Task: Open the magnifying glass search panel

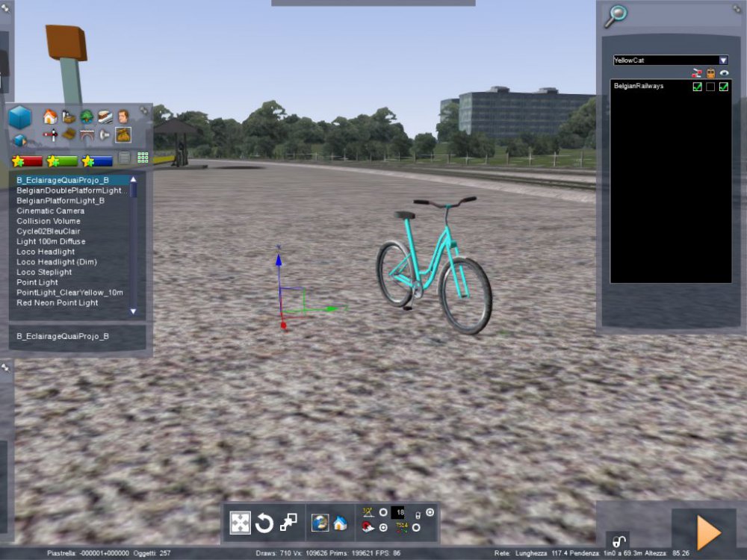Action: (x=616, y=16)
